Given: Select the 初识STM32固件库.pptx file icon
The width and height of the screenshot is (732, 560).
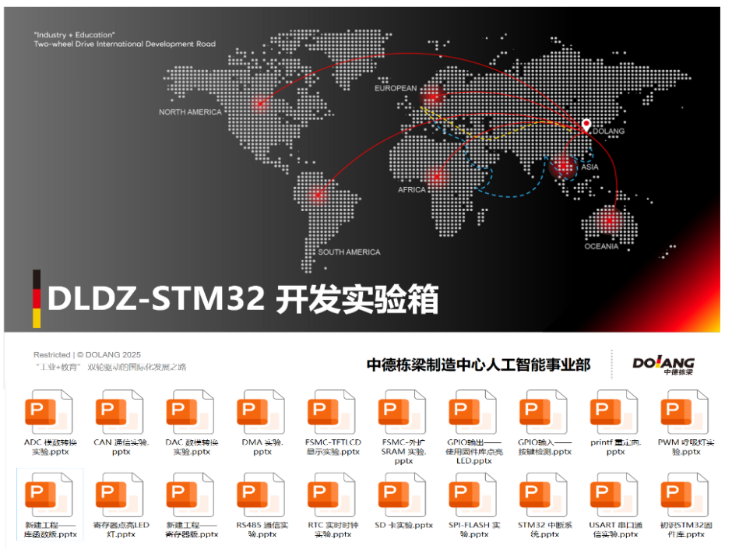Looking at the screenshot, I should [684, 495].
